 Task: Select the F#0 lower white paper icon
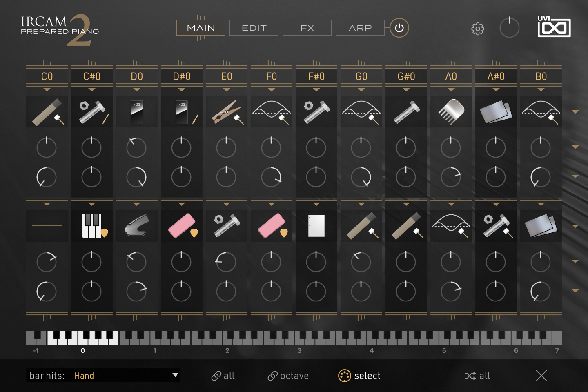tap(316, 226)
